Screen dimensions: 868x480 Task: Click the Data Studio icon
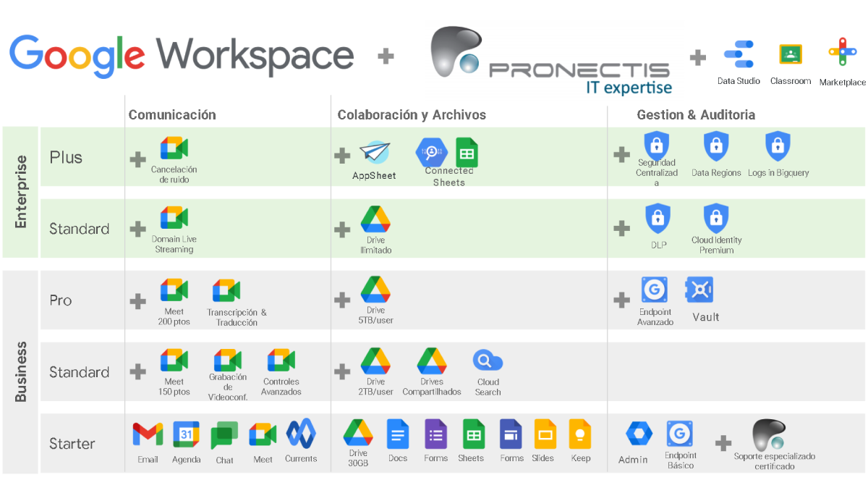tap(739, 55)
